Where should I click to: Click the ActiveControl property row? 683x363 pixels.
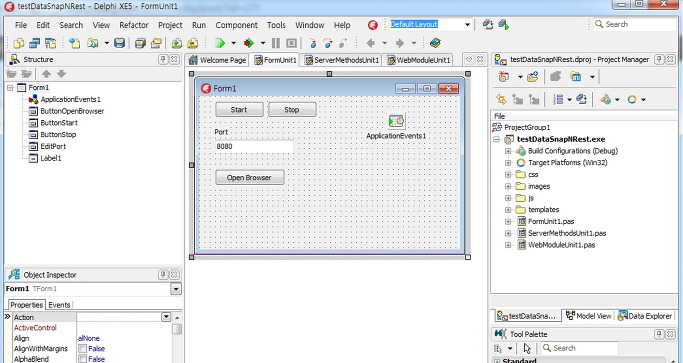click(x=93, y=328)
